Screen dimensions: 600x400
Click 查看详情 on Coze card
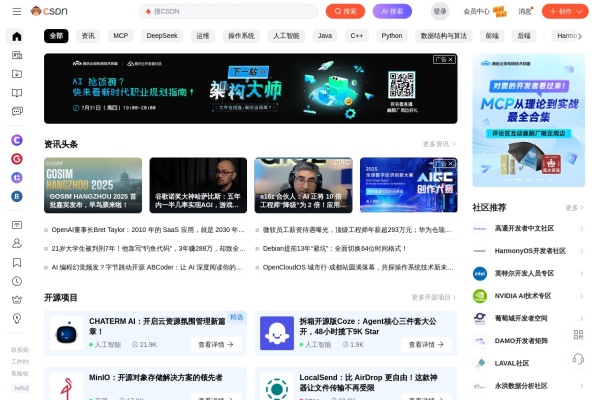pos(426,344)
